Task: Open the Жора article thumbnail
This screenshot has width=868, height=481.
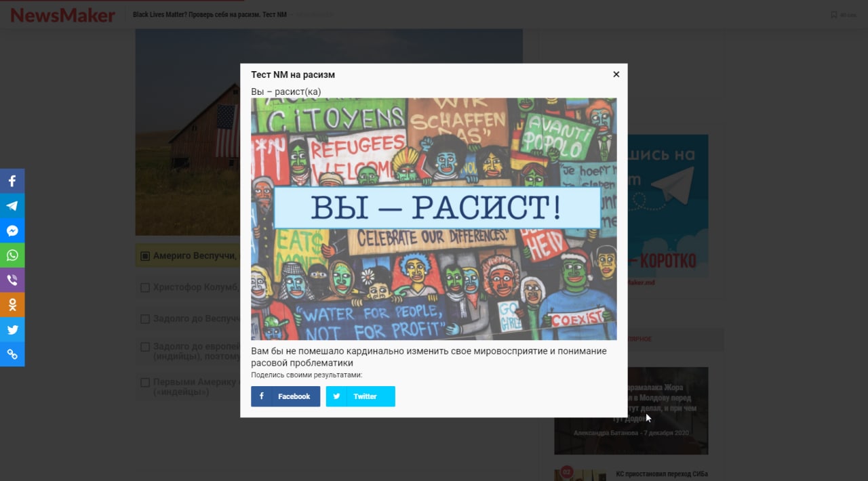Action: pyautogui.click(x=631, y=411)
